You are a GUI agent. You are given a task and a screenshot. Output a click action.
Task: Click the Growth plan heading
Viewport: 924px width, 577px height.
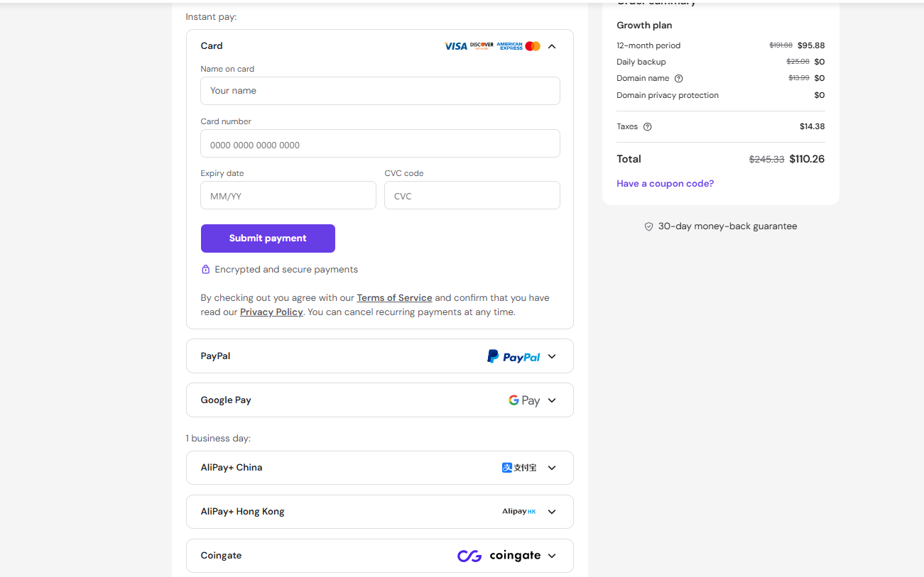coord(644,26)
